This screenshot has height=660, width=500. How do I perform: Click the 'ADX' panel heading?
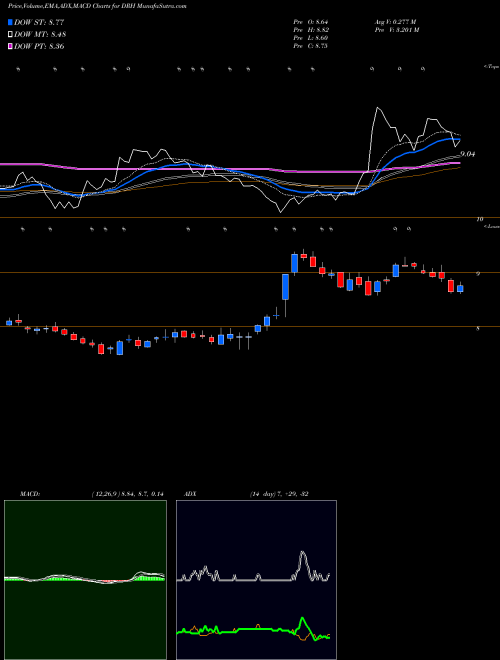click(x=190, y=494)
